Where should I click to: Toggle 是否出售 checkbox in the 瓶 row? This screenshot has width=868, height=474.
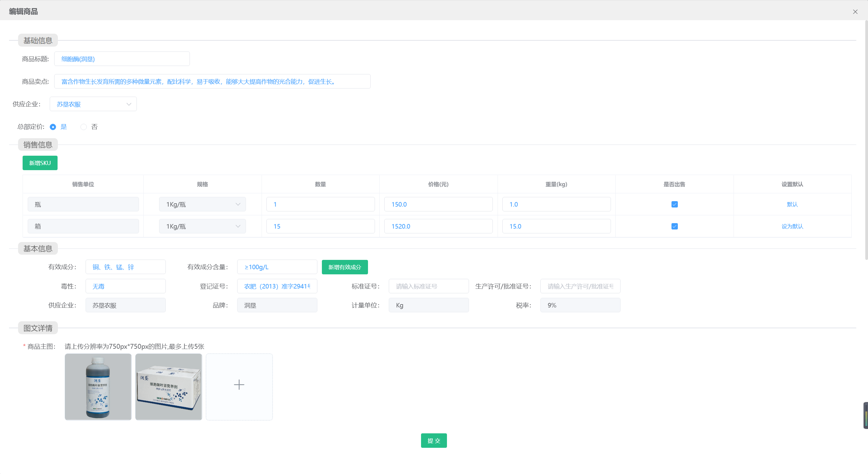(674, 204)
